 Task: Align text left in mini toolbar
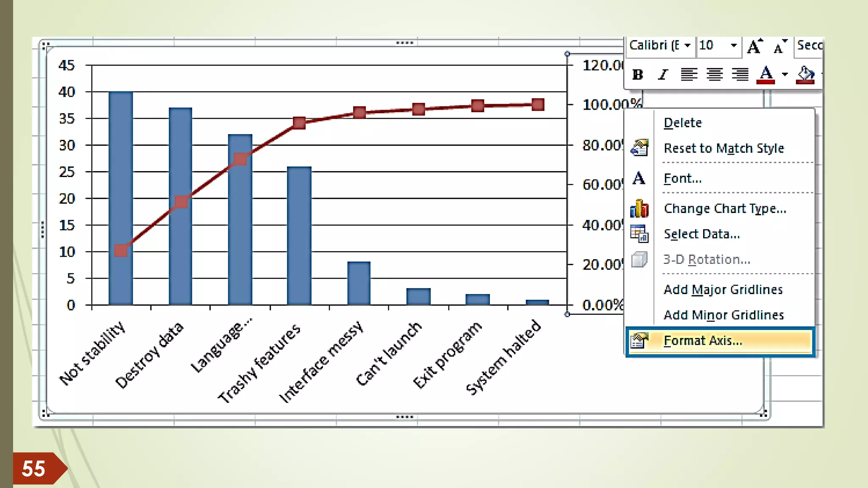[689, 75]
